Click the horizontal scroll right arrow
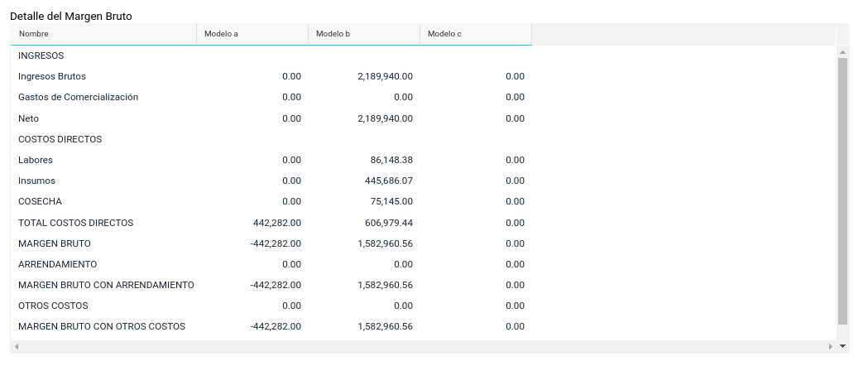Image resolution: width=868 pixels, height=366 pixels. pyautogui.click(x=831, y=346)
